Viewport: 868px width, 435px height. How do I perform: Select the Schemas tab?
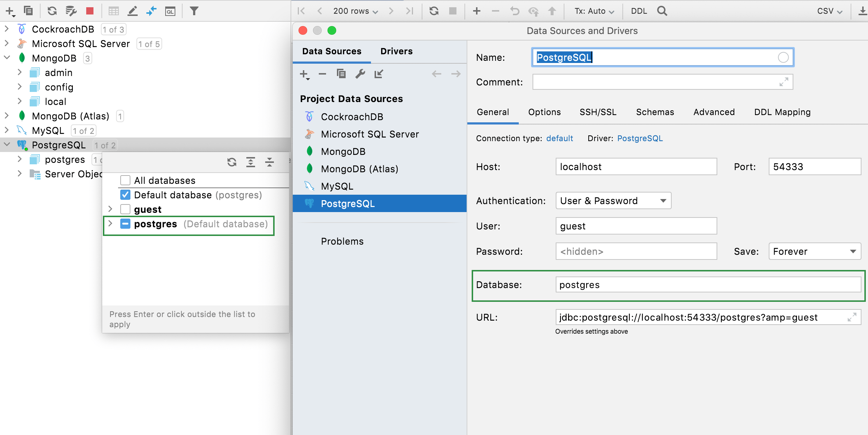tap(655, 111)
